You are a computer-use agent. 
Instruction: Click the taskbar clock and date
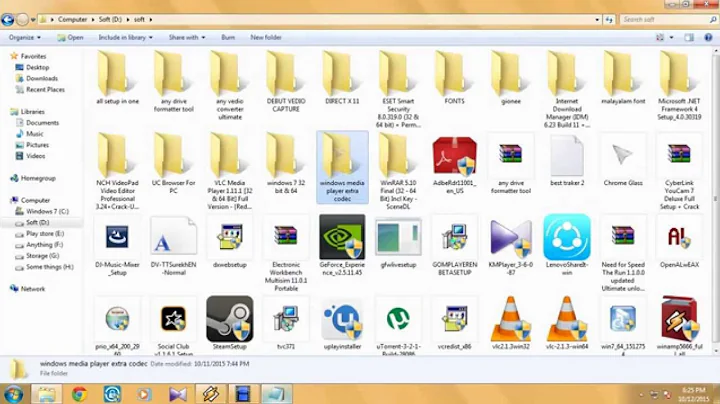[694, 394]
